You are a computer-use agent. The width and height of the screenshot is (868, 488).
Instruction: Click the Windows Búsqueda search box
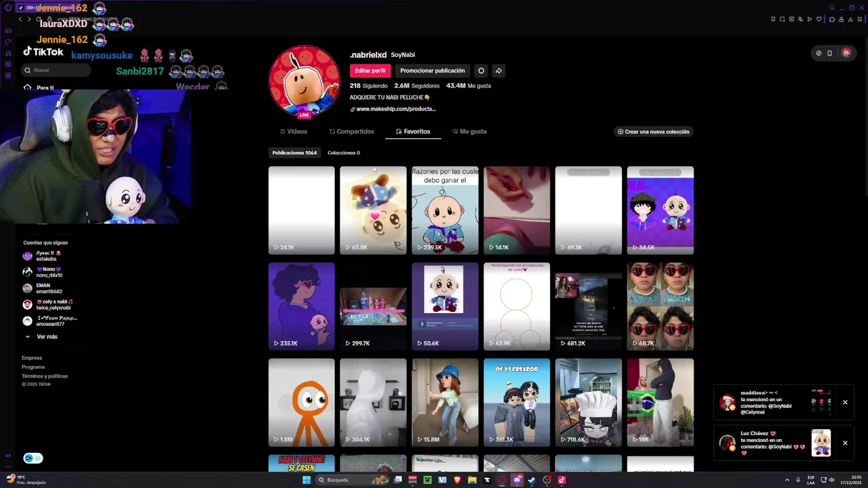pos(353,480)
